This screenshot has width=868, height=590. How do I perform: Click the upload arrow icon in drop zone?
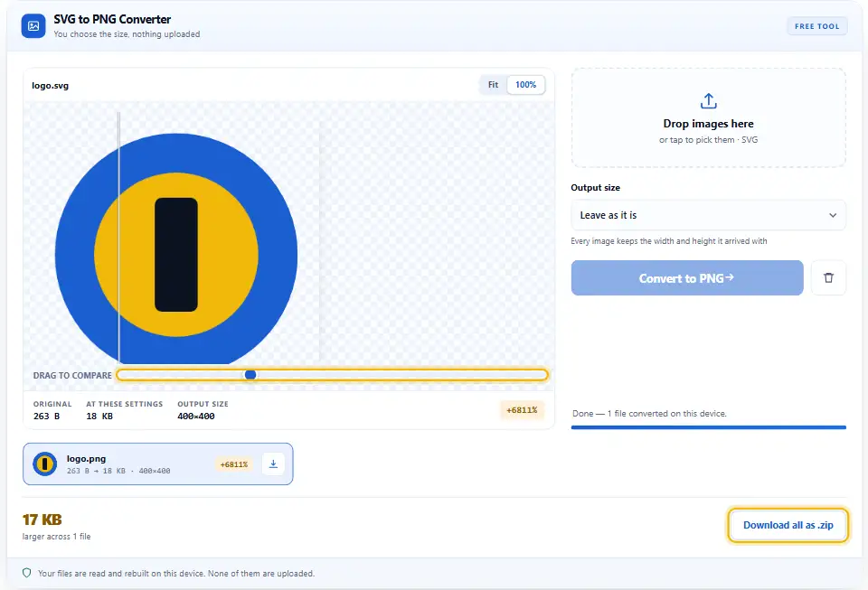[x=708, y=101]
